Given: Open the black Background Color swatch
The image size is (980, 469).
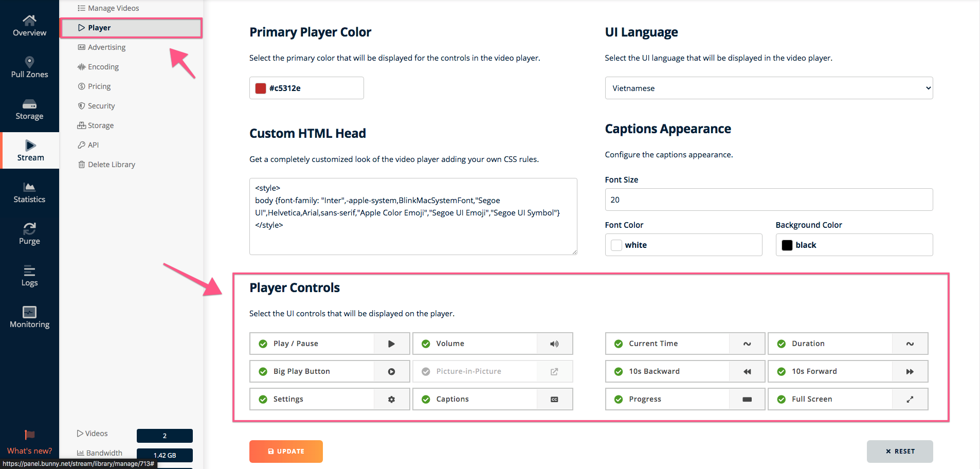Looking at the screenshot, I should 787,245.
